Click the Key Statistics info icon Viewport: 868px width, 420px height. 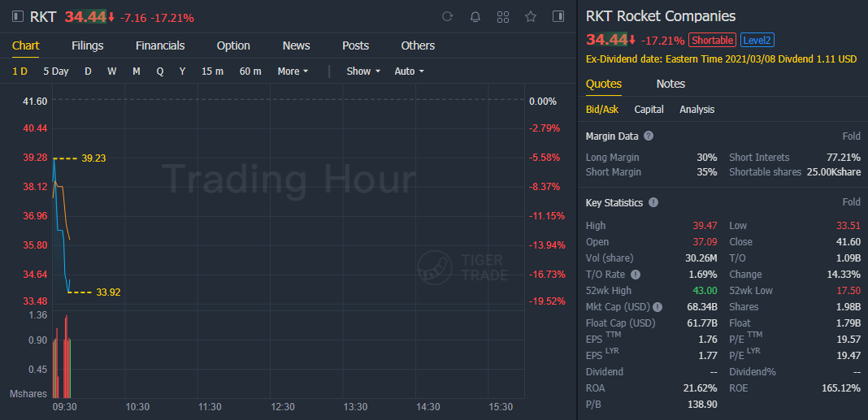653,202
